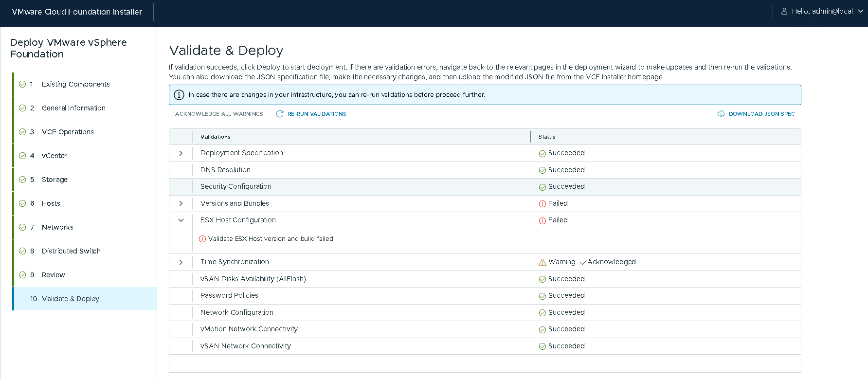868x379 pixels.
Task: Click Network Configuration succeeded check icon
Action: (542, 313)
